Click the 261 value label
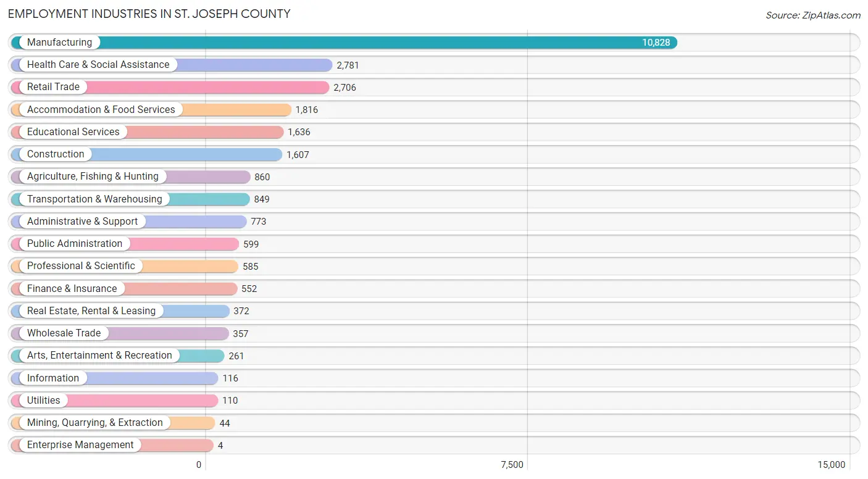 236,356
